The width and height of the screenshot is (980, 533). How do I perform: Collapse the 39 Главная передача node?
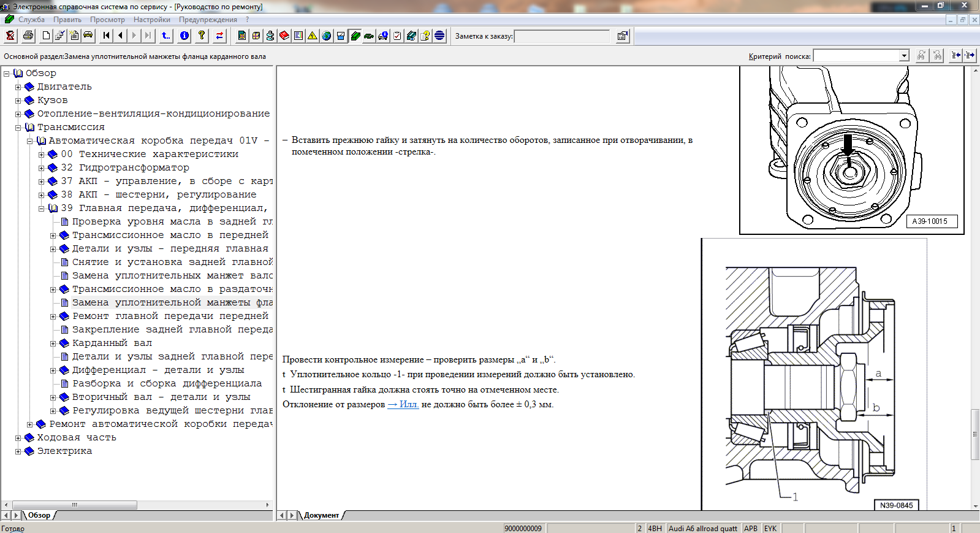(42, 209)
